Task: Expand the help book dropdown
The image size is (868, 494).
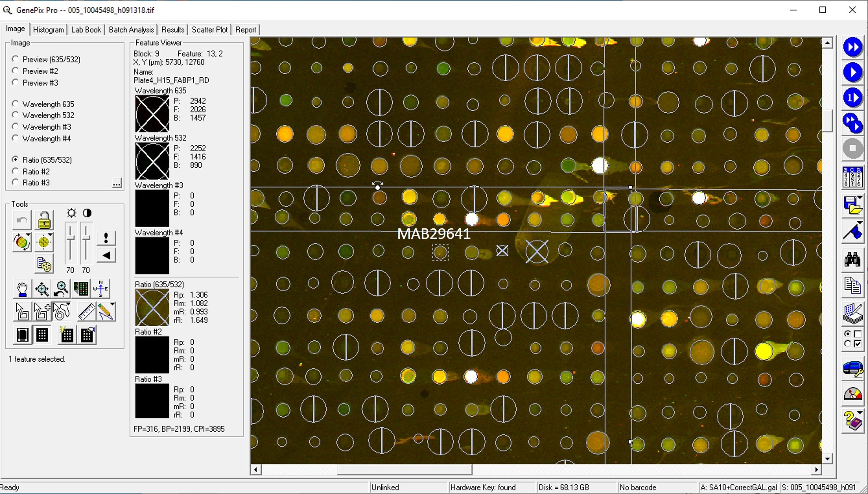Action: pyautogui.click(x=860, y=412)
